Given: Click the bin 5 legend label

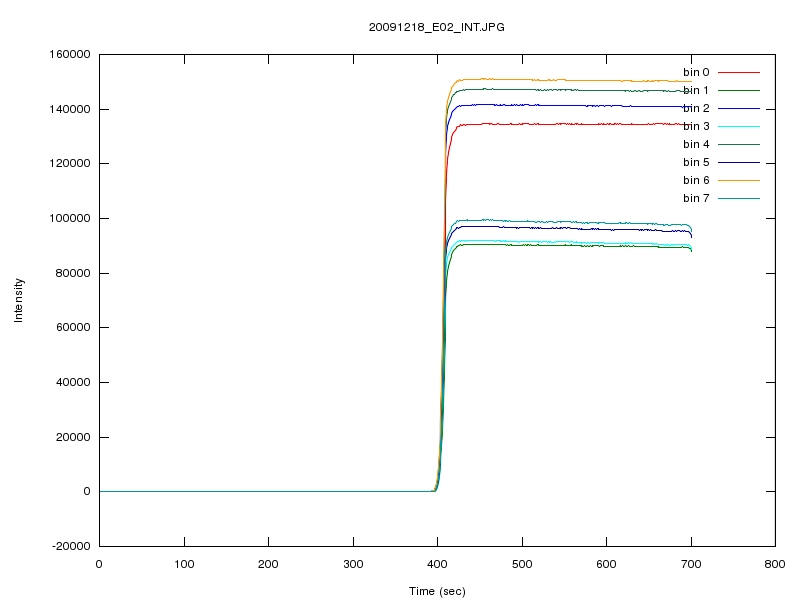Looking at the screenshot, I should point(696,162).
